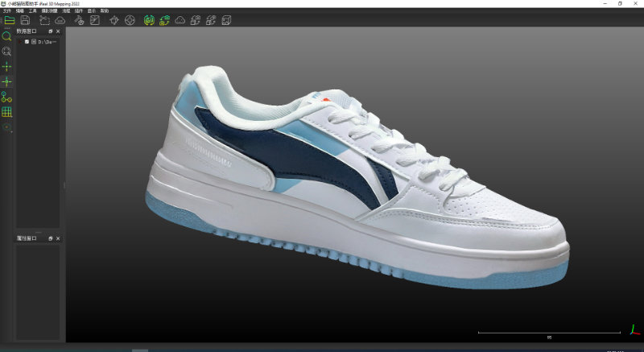The height and width of the screenshot is (352, 644).
Task: Click the circular compass toolbar icon
Action: (130, 20)
